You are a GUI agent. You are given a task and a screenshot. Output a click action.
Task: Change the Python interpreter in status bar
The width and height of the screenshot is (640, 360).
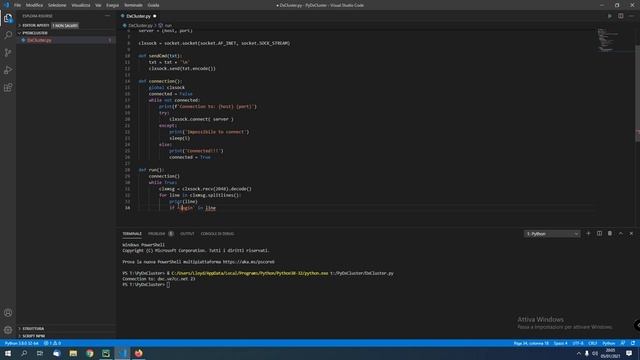(x=22, y=343)
